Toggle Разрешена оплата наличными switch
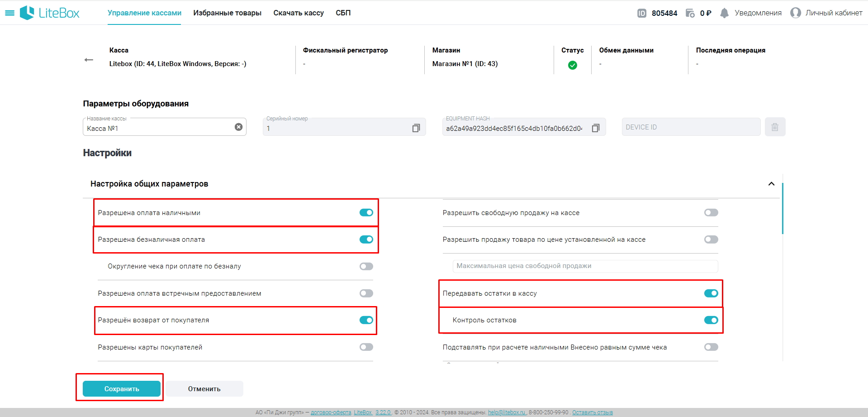This screenshot has width=868, height=417. coord(366,212)
